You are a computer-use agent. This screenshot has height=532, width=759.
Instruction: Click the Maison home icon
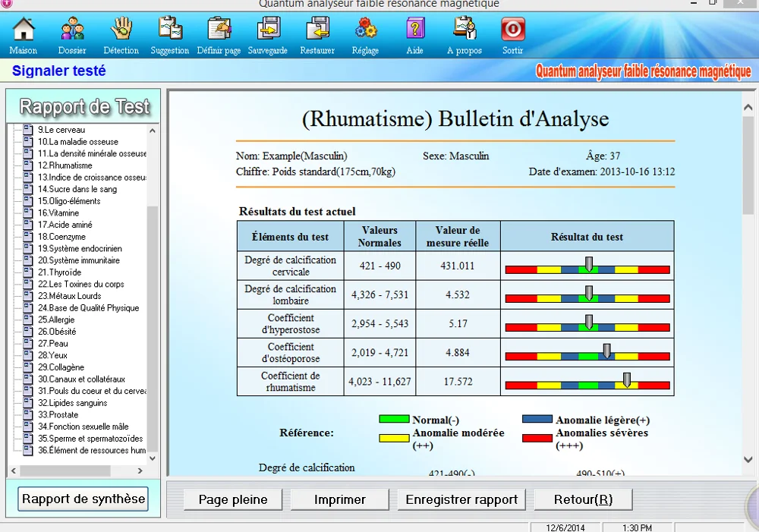pos(24,30)
